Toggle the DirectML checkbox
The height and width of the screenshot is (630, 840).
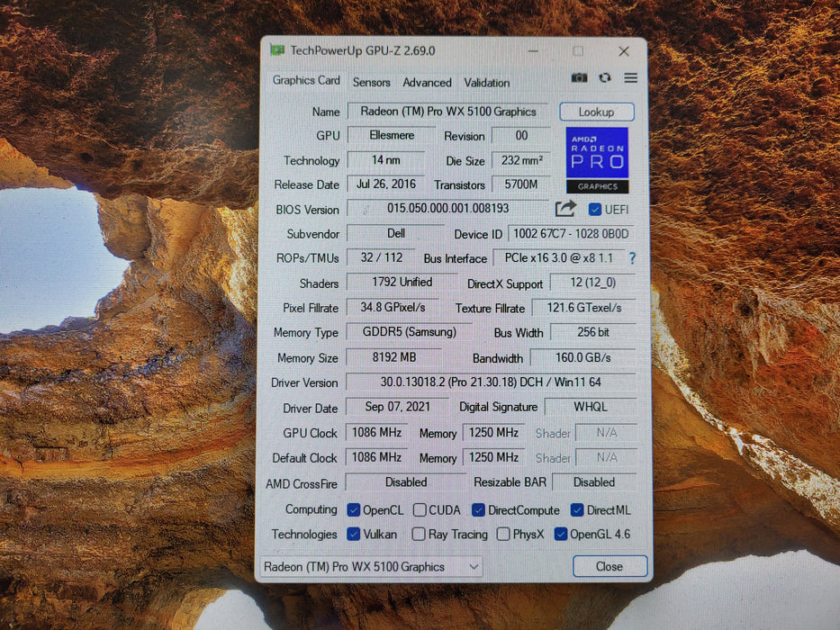click(x=577, y=510)
